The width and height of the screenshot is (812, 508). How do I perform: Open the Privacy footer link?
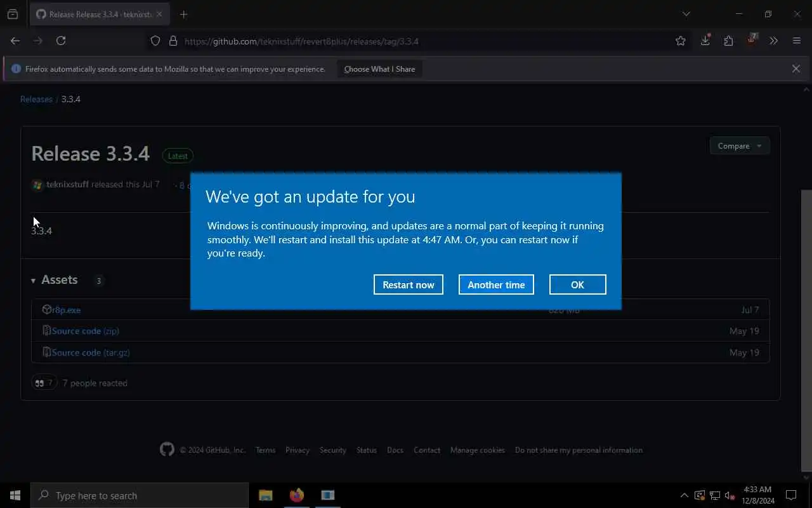point(298,450)
